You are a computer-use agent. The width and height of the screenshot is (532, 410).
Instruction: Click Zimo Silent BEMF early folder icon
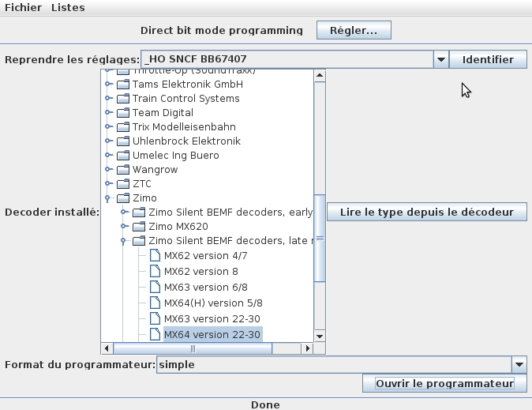pyautogui.click(x=139, y=212)
